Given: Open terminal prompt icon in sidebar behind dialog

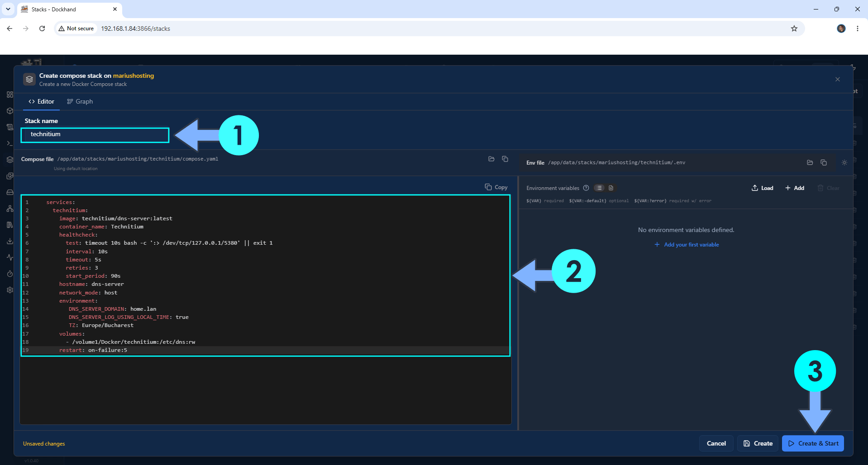Looking at the screenshot, I should coord(10,143).
